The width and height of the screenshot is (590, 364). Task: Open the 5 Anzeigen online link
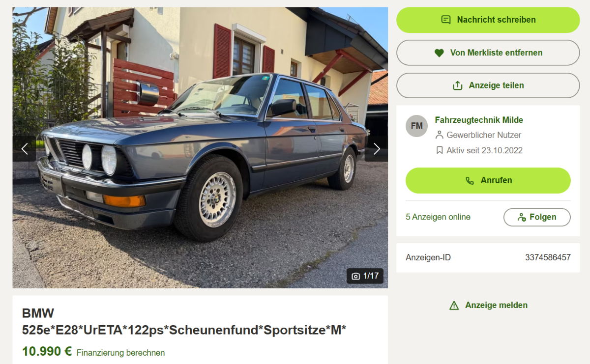(x=438, y=217)
